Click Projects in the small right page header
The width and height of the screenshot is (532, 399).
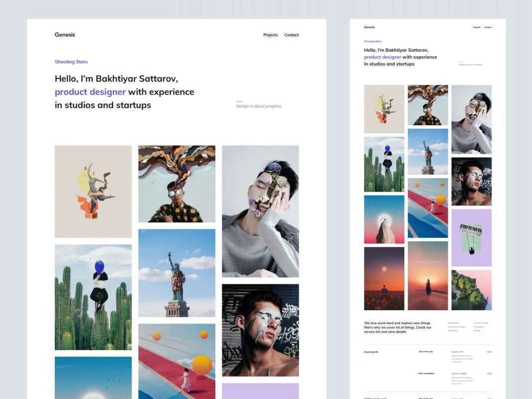coord(477,27)
